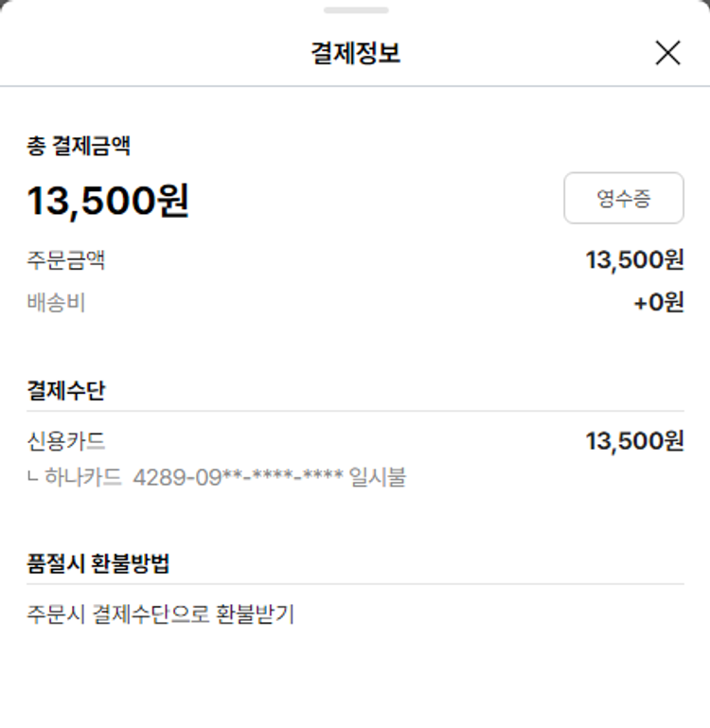Click the 신용카드 payment method label

(65, 441)
